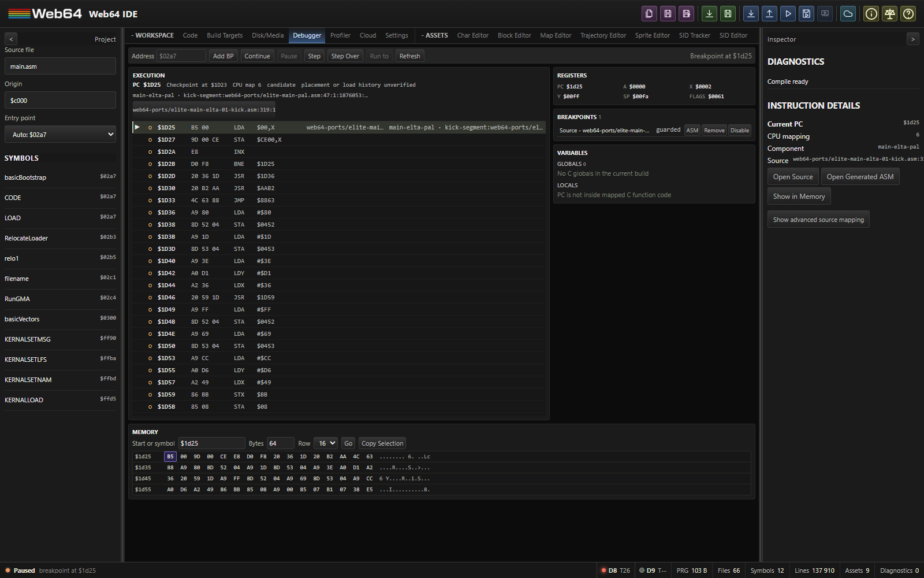Open the yellow question mark help icon
This screenshot has width=924, height=578.
tap(908, 14)
